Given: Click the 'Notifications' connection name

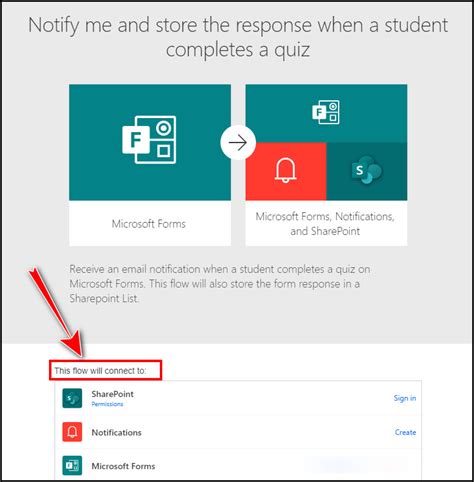Looking at the screenshot, I should 116,433.
